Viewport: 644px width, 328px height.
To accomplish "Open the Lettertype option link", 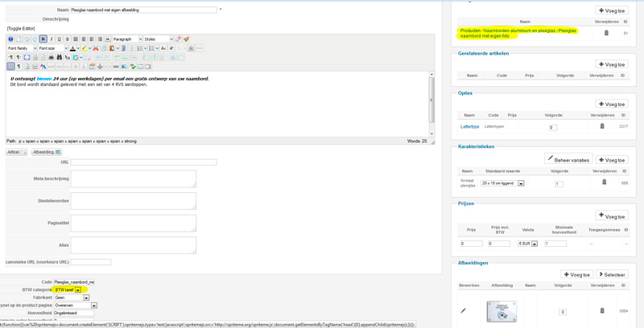I will [x=470, y=127].
